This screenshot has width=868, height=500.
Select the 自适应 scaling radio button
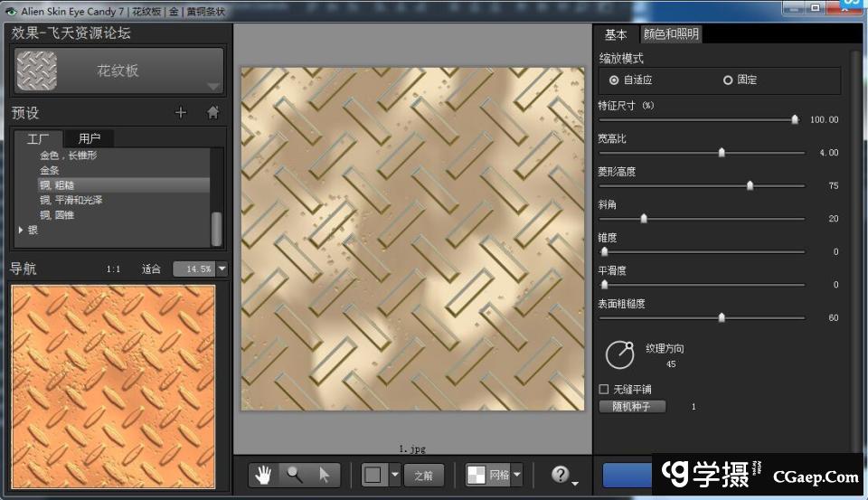(x=615, y=80)
